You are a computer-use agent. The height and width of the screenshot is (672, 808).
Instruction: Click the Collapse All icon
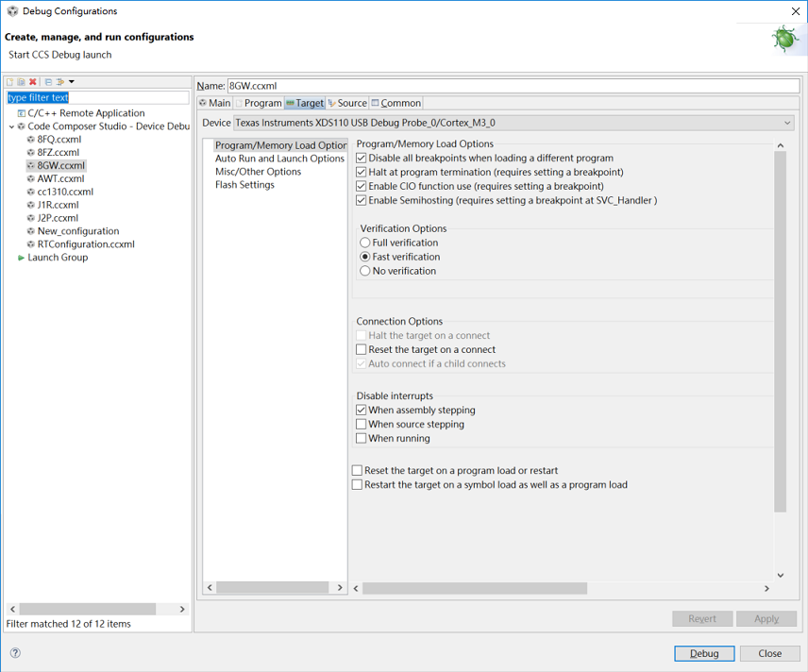(x=48, y=82)
